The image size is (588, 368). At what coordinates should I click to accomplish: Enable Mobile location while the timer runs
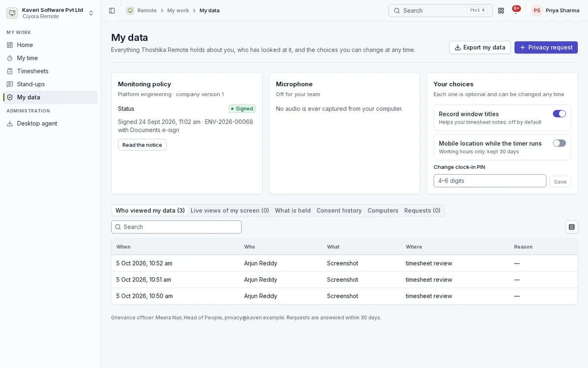point(559,143)
